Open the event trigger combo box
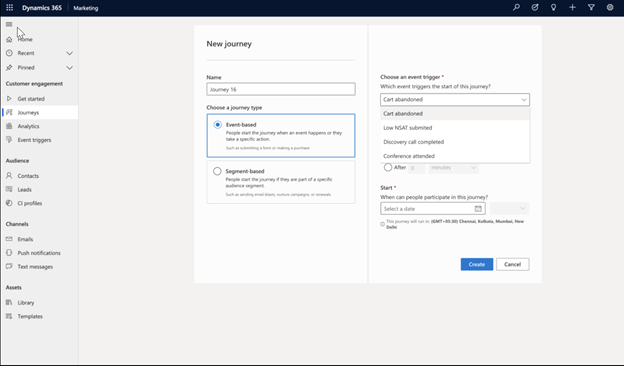 (455, 99)
